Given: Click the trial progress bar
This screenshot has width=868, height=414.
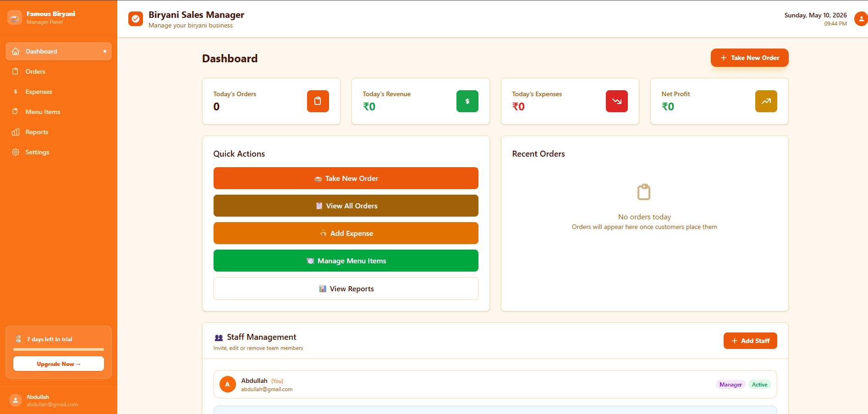Looking at the screenshot, I should click(59, 349).
